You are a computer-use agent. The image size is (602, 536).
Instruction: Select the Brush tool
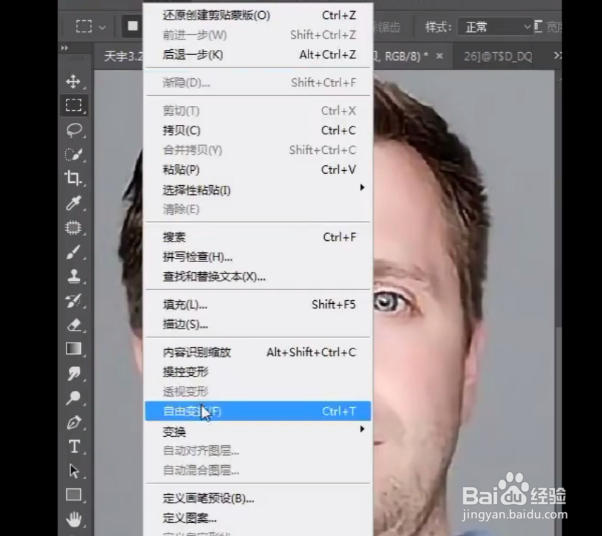(x=73, y=252)
